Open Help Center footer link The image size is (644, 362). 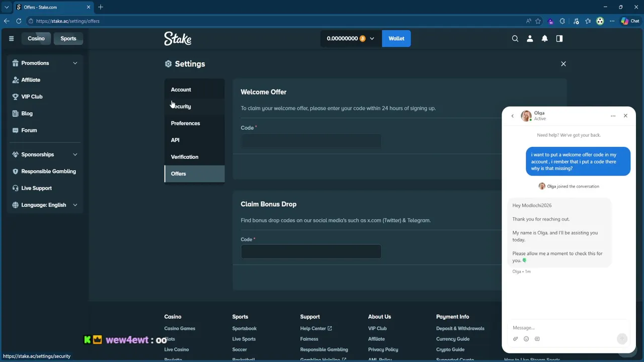coord(316,328)
